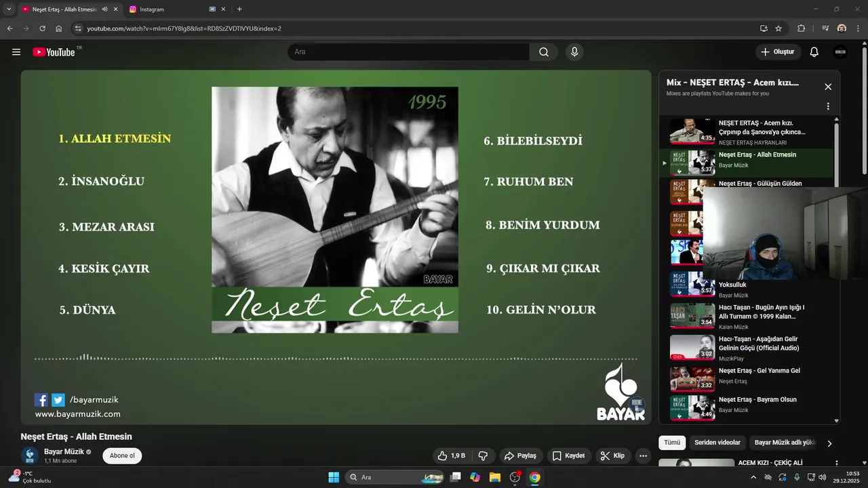
Task: Click the search magnifier button
Action: (544, 52)
